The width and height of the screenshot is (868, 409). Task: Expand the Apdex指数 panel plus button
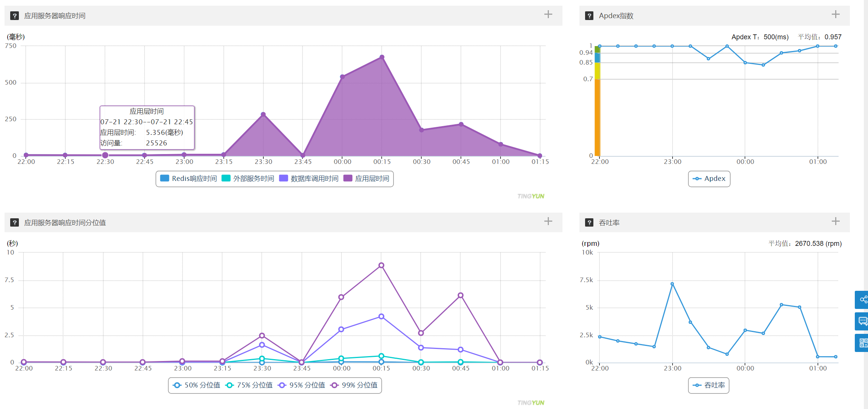click(x=836, y=14)
